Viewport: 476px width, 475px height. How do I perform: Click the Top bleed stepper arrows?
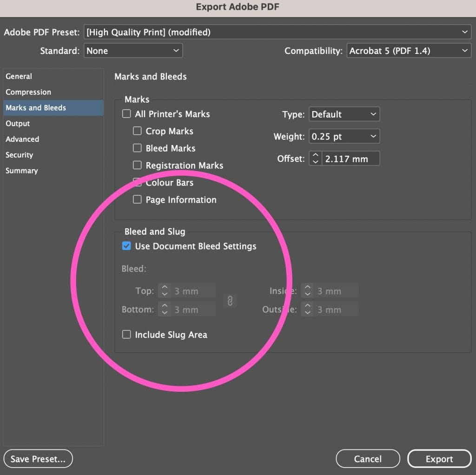click(x=165, y=291)
